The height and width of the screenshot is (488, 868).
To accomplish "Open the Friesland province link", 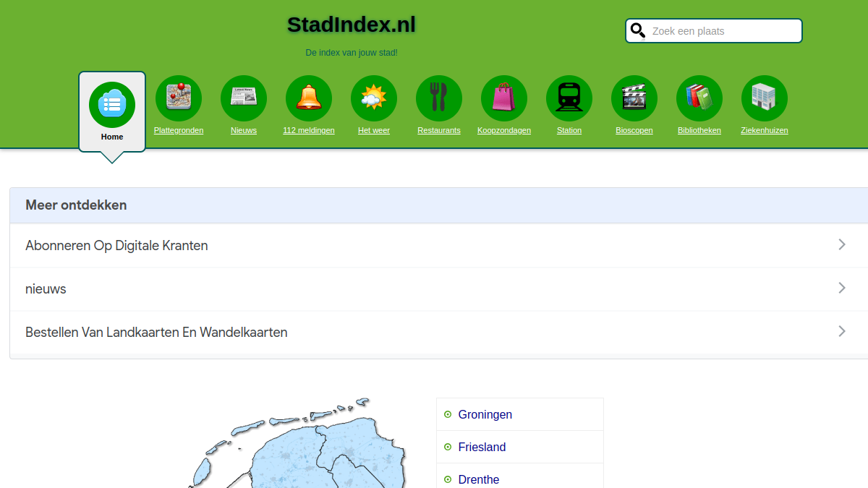I will [x=482, y=447].
